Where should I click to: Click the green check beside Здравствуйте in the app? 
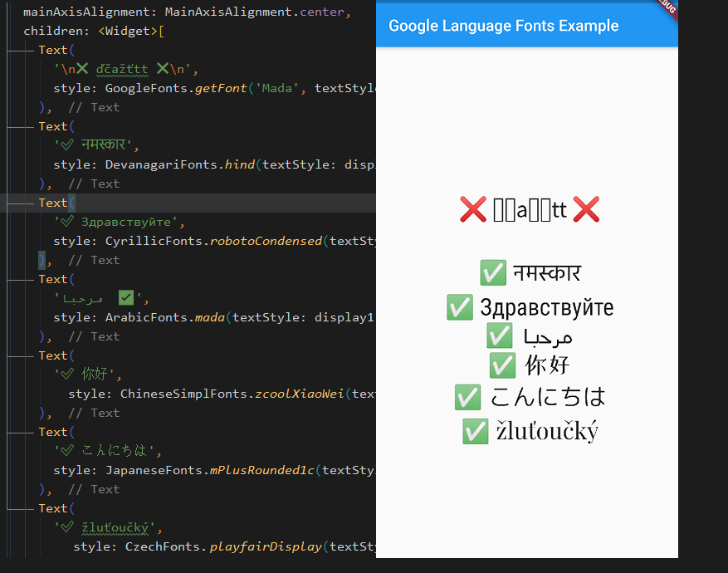(460, 307)
